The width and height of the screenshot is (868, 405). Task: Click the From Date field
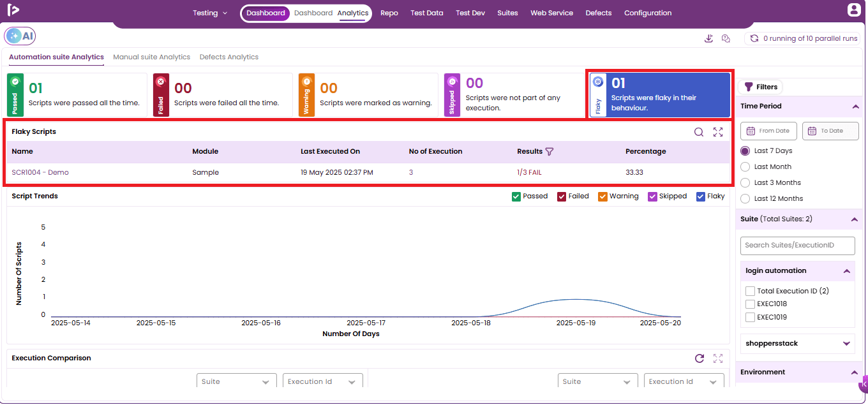pos(769,131)
